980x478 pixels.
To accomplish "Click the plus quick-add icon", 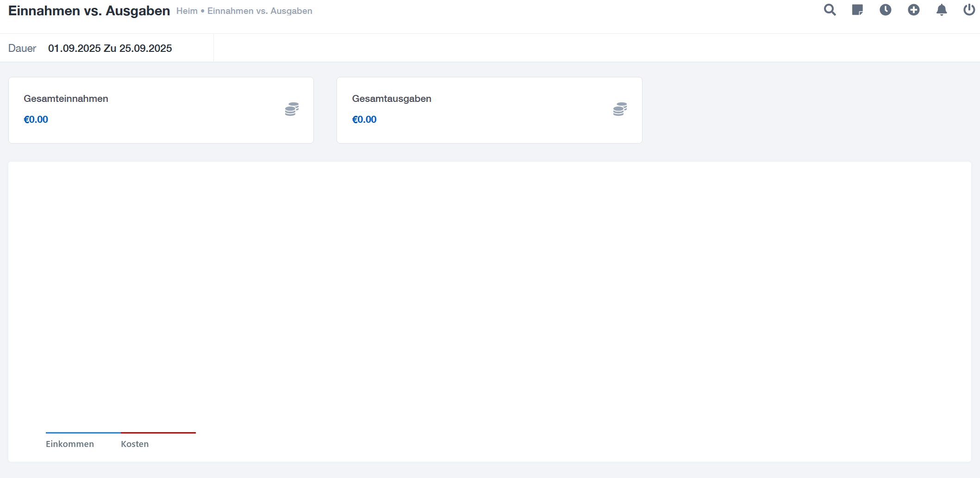I will (913, 10).
